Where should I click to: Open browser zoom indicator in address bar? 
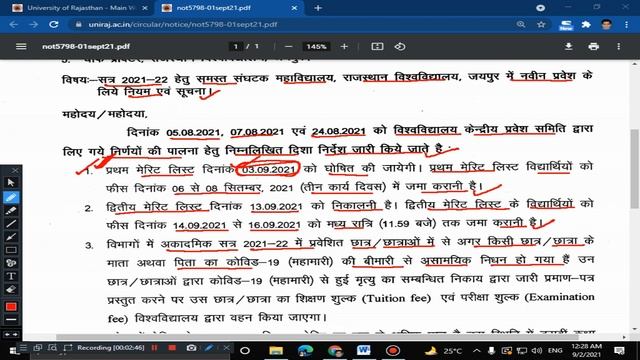pyautogui.click(x=521, y=24)
